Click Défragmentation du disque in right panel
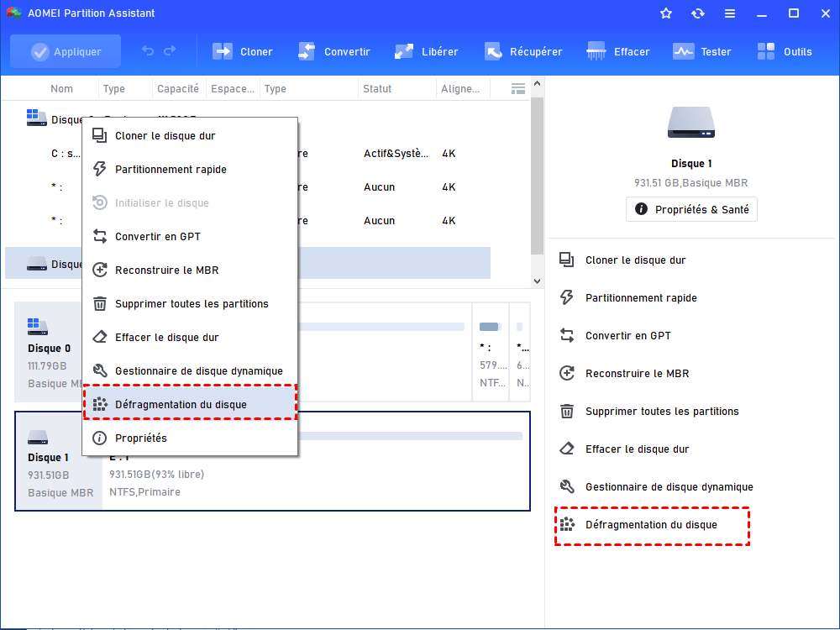The image size is (840, 630). (x=651, y=524)
